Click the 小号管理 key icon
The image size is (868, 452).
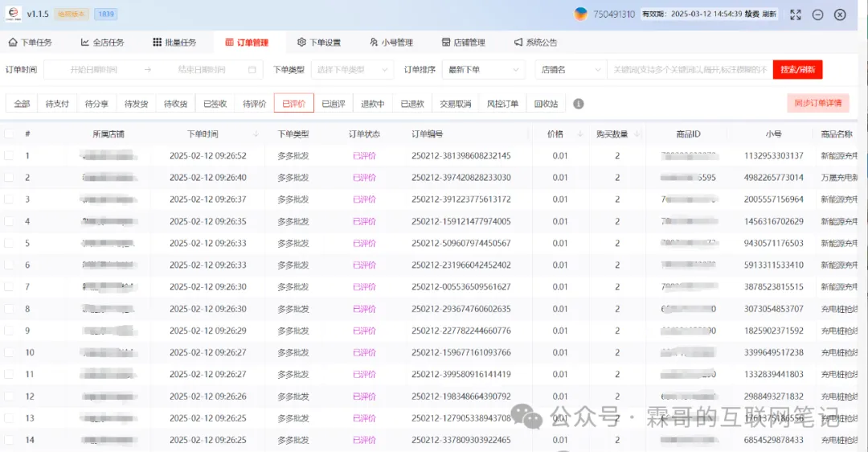tap(374, 43)
